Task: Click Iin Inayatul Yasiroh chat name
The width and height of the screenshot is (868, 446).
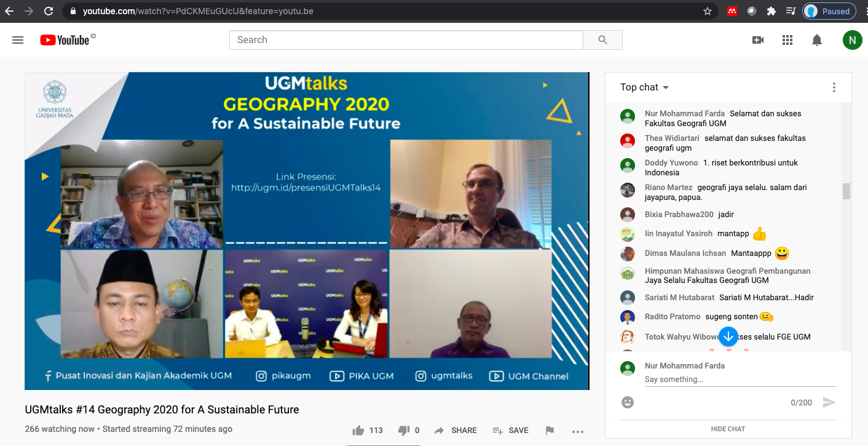Action: tap(679, 234)
